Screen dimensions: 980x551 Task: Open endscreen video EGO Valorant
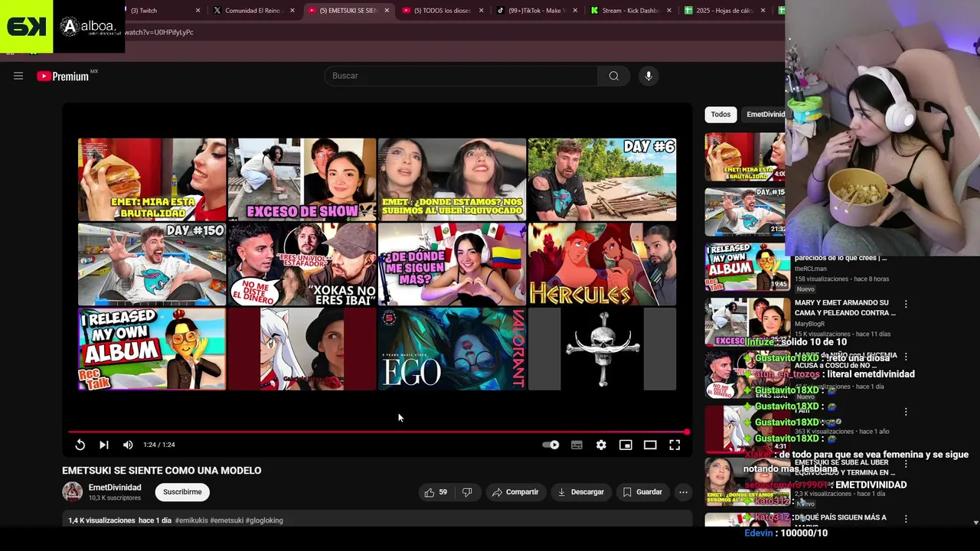pos(452,349)
